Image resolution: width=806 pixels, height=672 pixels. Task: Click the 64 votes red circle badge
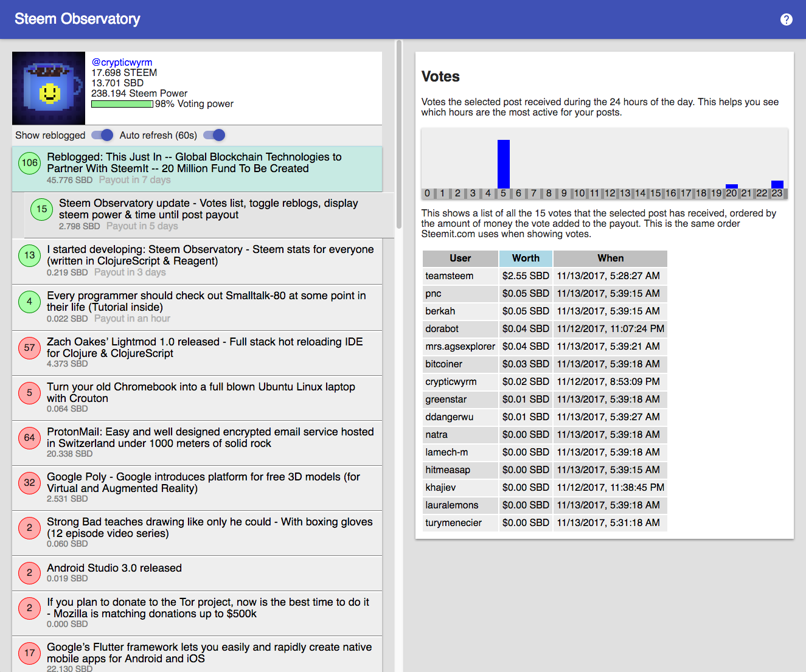pos(29,438)
